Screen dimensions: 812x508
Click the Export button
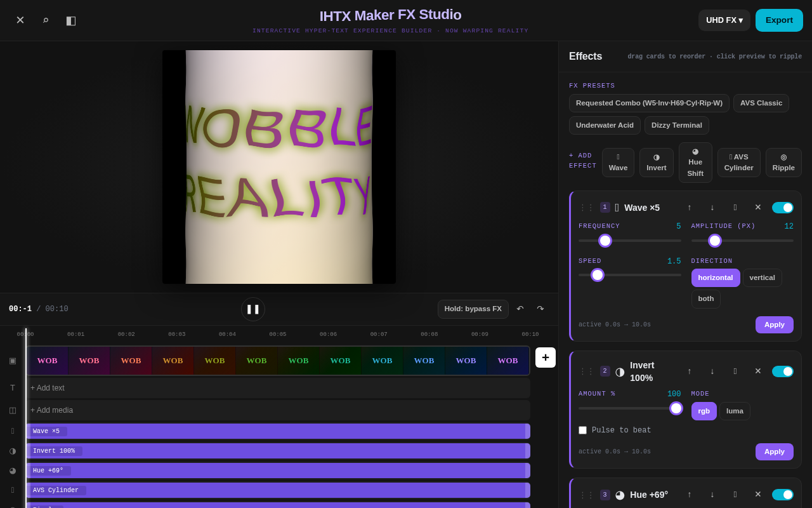pyautogui.click(x=779, y=20)
